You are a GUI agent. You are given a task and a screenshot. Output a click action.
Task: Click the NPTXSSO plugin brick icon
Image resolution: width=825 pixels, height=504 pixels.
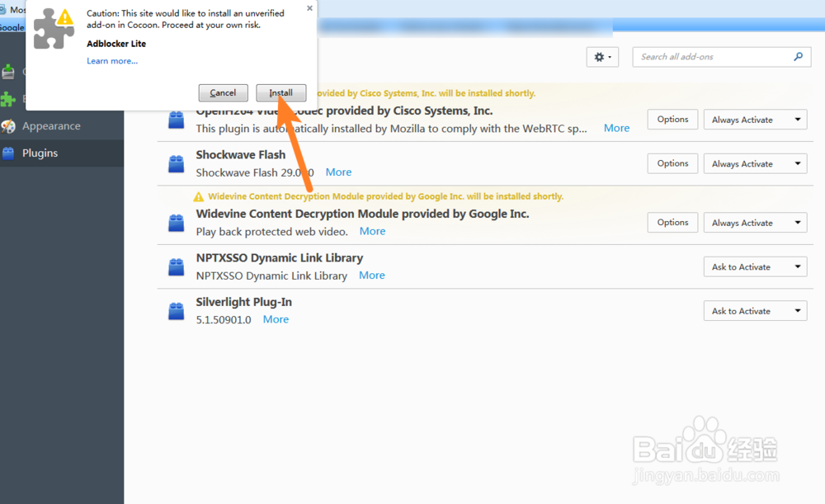point(177,267)
